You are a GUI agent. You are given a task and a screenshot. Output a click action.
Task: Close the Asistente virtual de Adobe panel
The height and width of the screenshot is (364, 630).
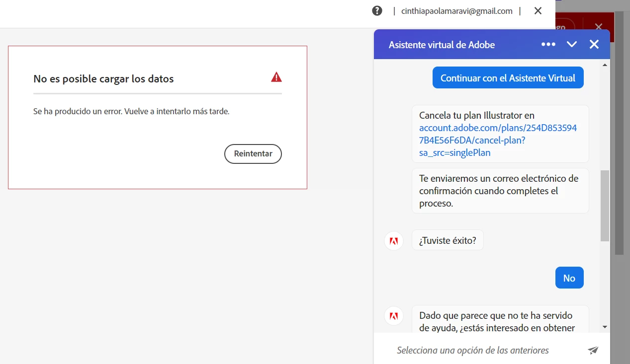pyautogui.click(x=594, y=44)
